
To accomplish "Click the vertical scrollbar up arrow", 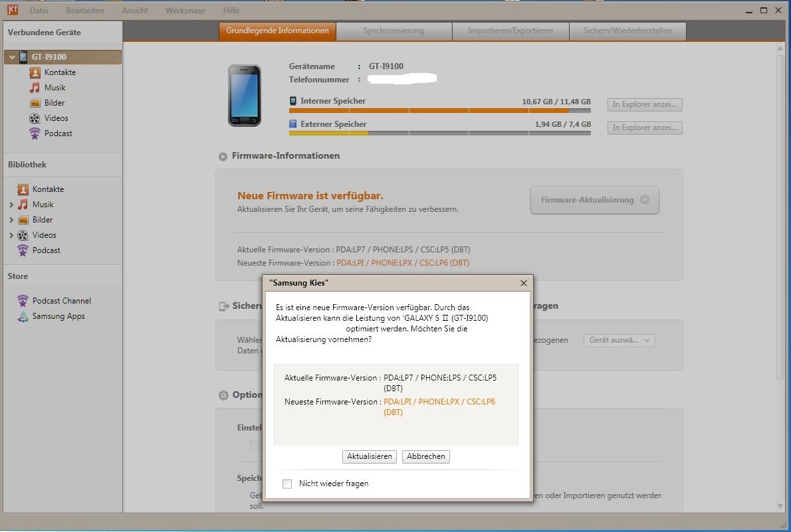I will point(780,48).
